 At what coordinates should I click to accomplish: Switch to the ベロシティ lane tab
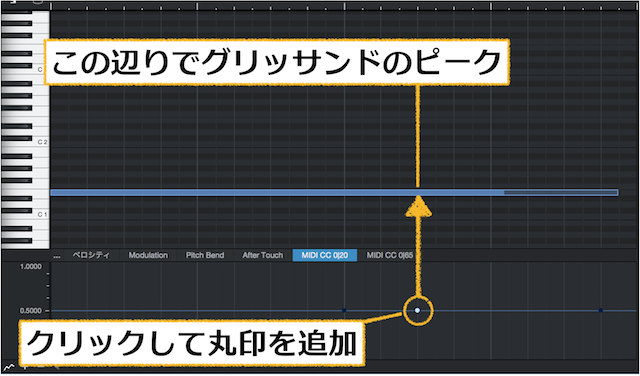[91, 256]
